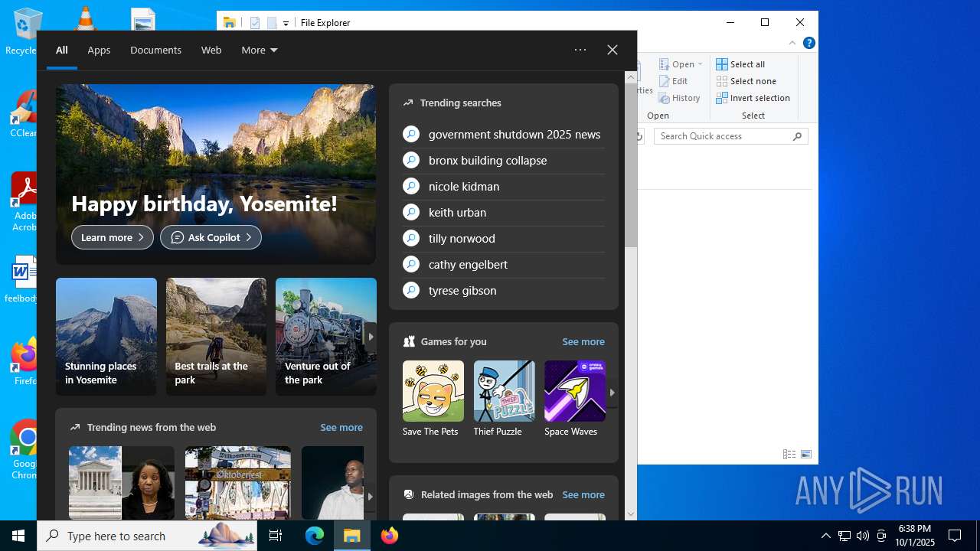Click Select none in File Explorer ribbon
Screen dimensions: 980x551
coord(746,81)
